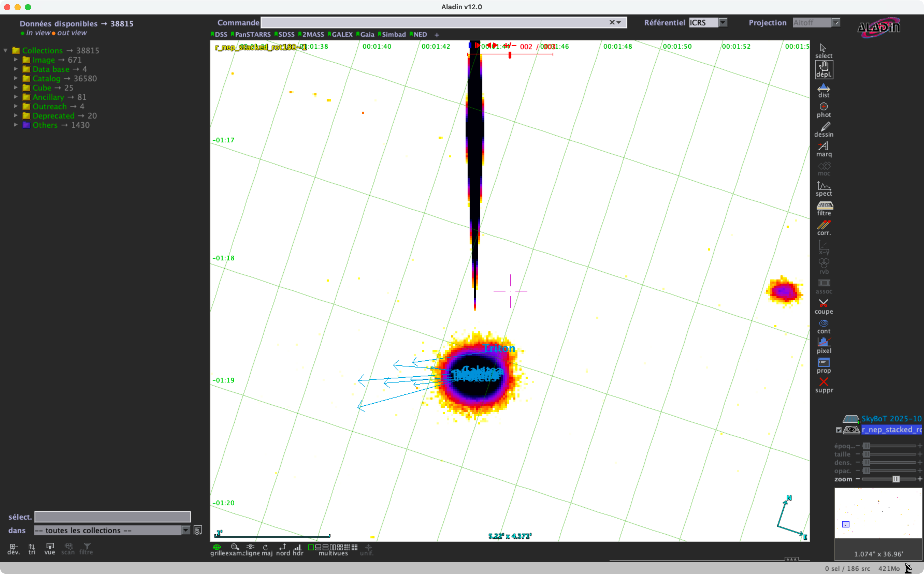Open the 'toutes les collections' dropdown
This screenshot has width=924, height=574.
[112, 530]
